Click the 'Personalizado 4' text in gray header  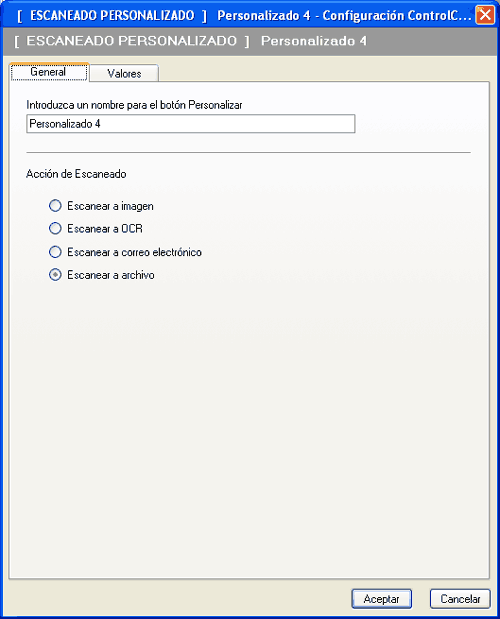coord(314,41)
